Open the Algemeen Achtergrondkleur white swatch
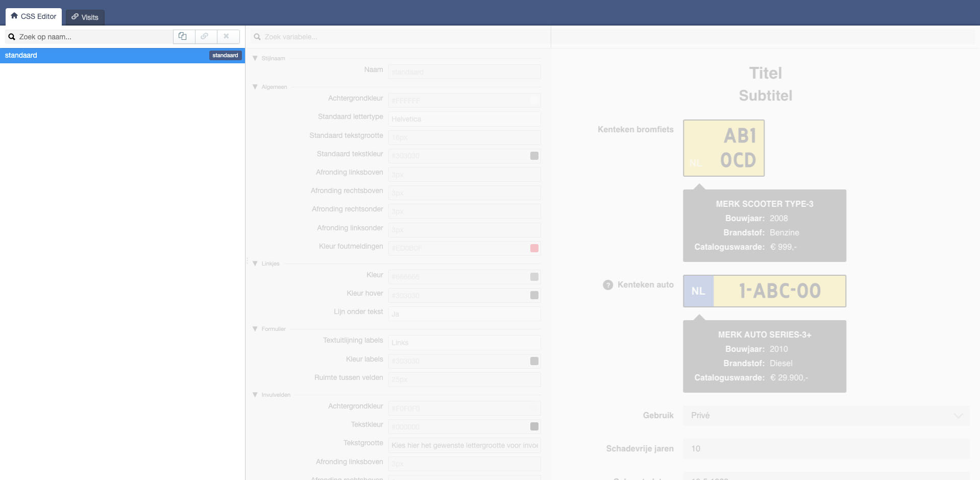The height and width of the screenshot is (480, 980). pyautogui.click(x=534, y=101)
